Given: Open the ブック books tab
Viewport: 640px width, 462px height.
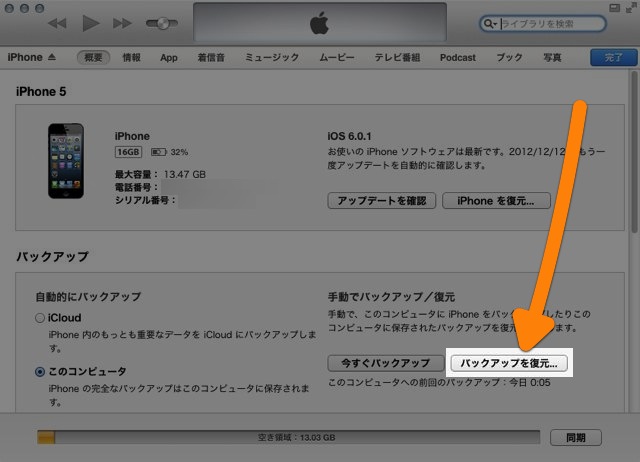Looking at the screenshot, I should (x=509, y=58).
